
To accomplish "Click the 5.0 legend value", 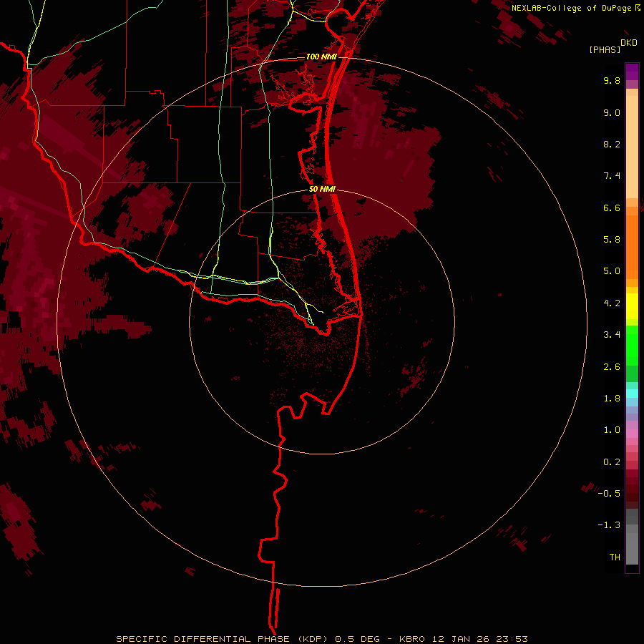I will 612,271.
